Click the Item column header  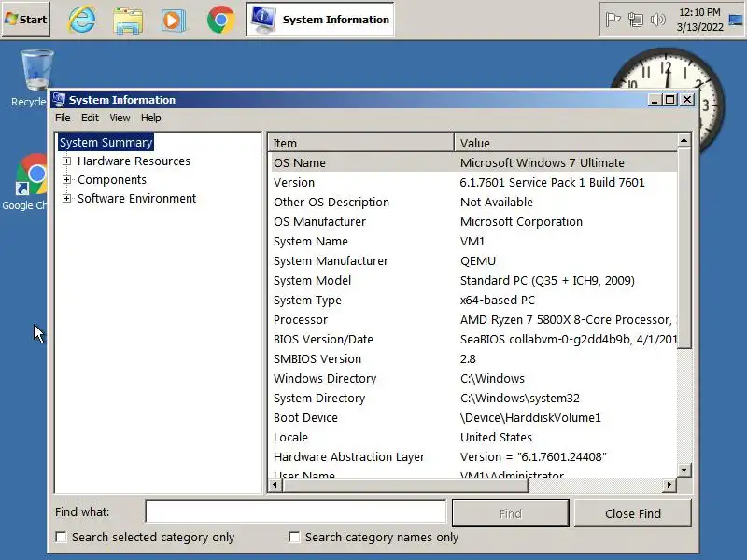tap(361, 143)
